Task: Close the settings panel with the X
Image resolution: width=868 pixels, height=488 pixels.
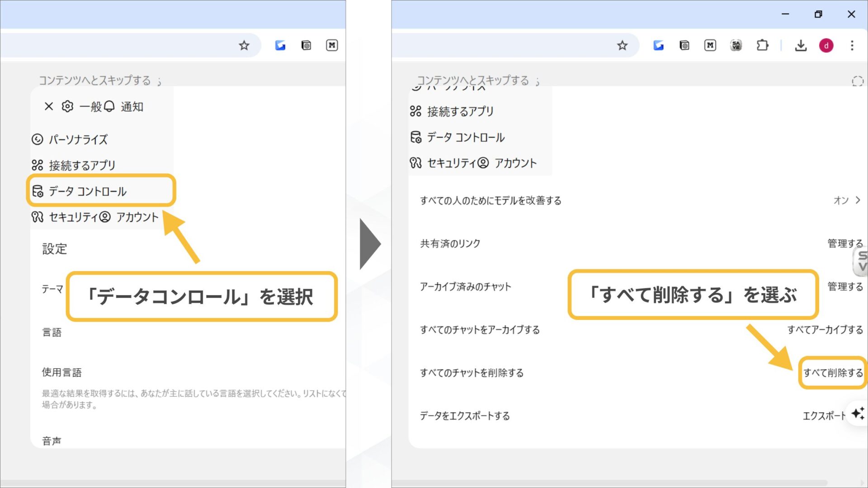Action: point(48,107)
